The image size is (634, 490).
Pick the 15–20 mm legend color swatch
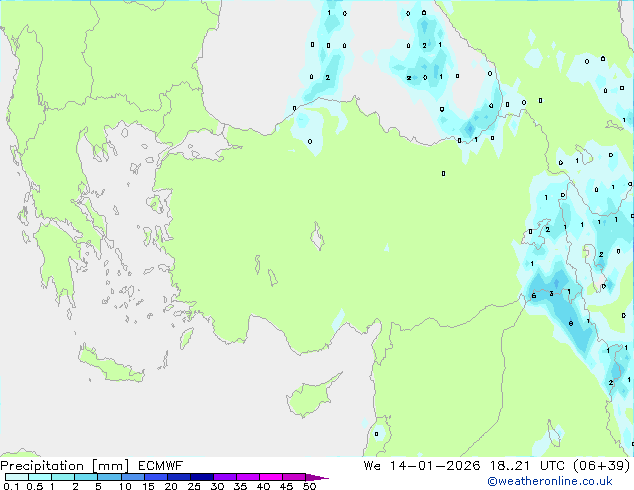(156, 477)
